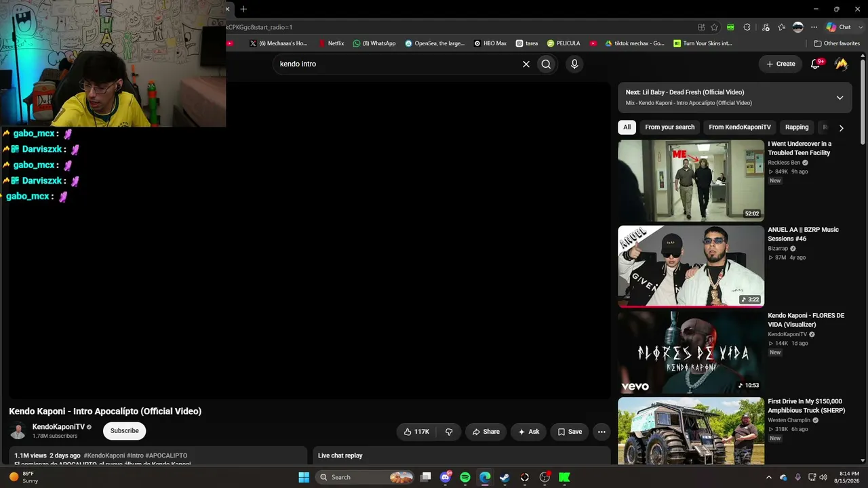
Task: Open the KendoKaponiTV channel avatar
Action: [18, 431]
